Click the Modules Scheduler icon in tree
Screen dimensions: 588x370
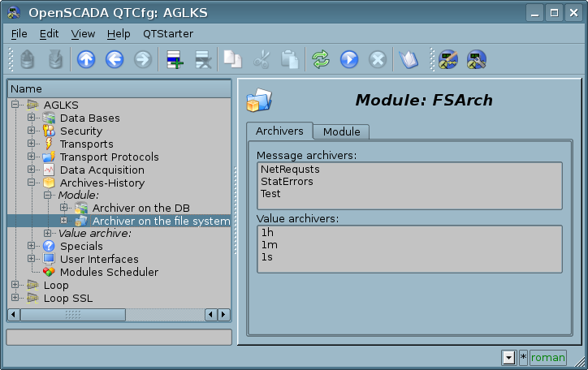pos(49,272)
